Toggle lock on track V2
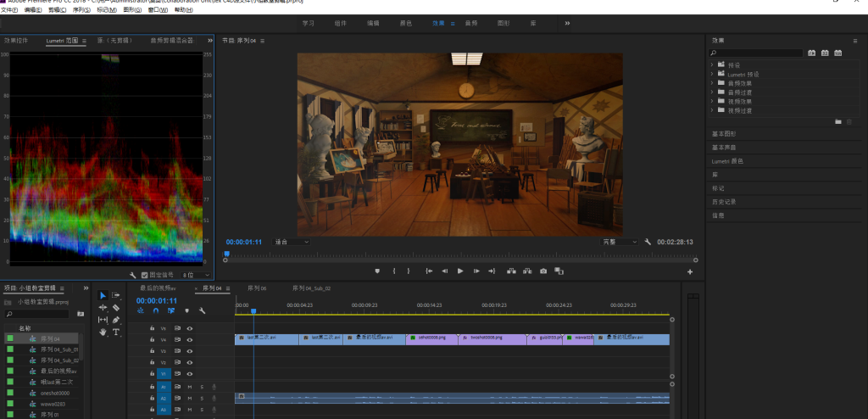 (x=153, y=362)
